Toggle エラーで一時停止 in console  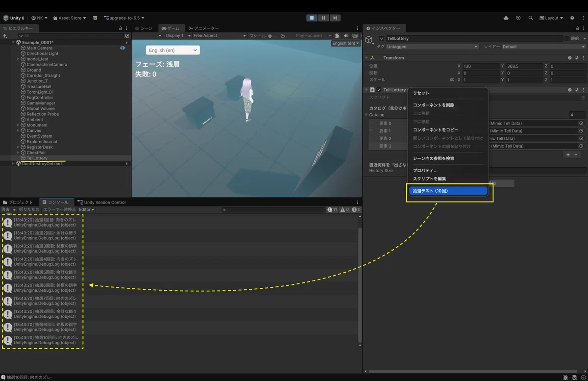pos(59,209)
